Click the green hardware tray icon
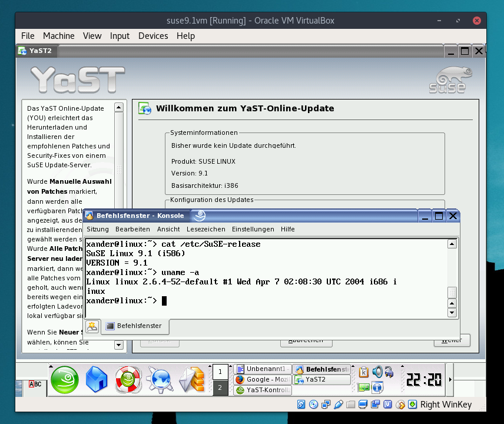The width and height of the screenshot is (504, 424). (x=363, y=387)
